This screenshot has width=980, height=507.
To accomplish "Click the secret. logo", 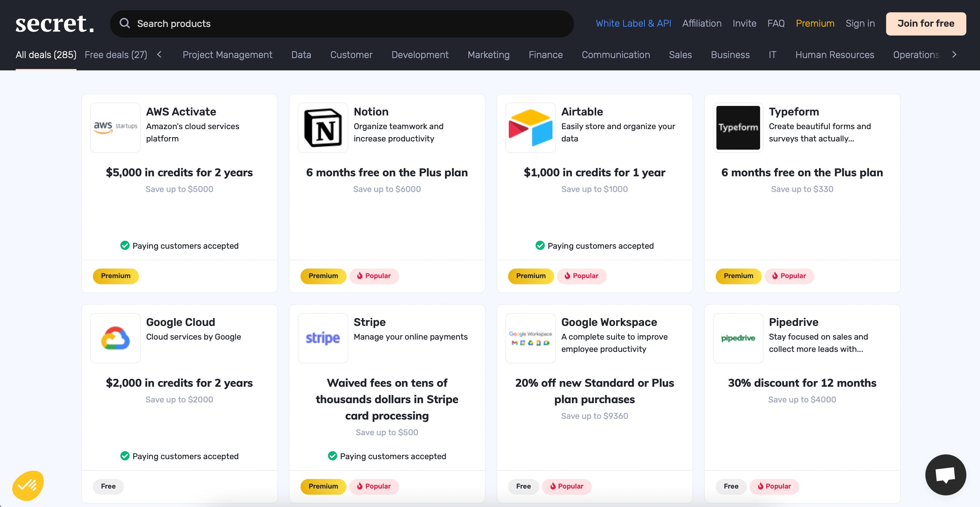I will click(x=55, y=24).
